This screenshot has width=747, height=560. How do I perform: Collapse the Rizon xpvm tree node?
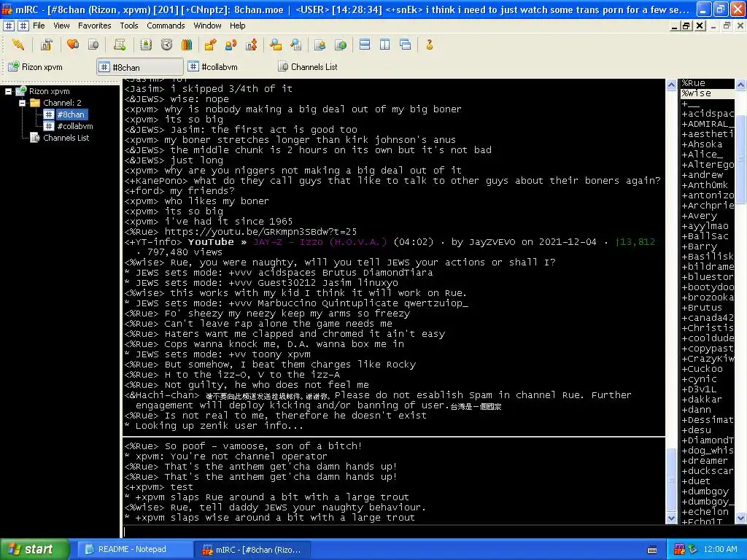coord(8,91)
